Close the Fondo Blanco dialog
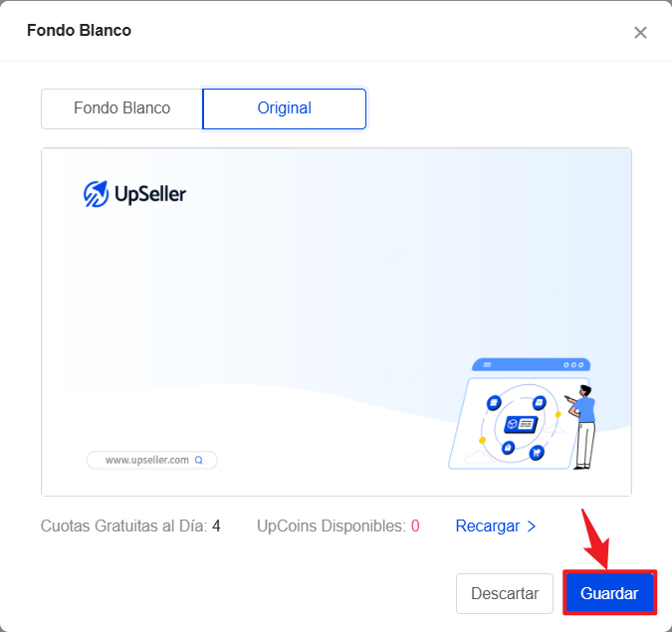672x632 pixels. pyautogui.click(x=640, y=33)
